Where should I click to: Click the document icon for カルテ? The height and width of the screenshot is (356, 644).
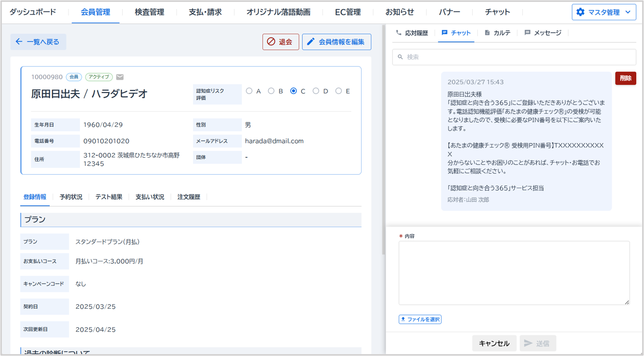487,33
